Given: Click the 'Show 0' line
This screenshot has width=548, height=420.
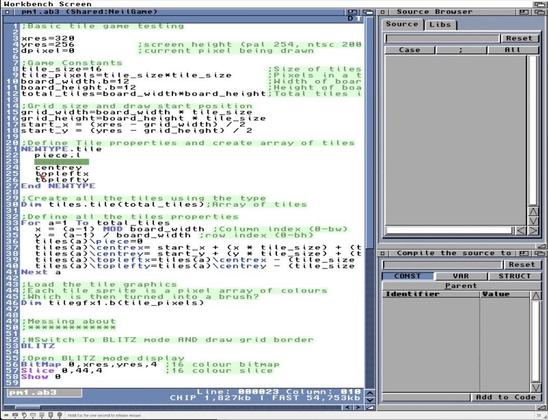Looking at the screenshot, I should (x=41, y=377).
